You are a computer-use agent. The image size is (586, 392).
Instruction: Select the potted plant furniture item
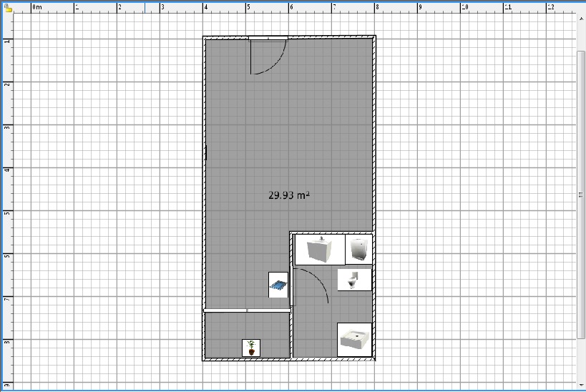tap(251, 348)
